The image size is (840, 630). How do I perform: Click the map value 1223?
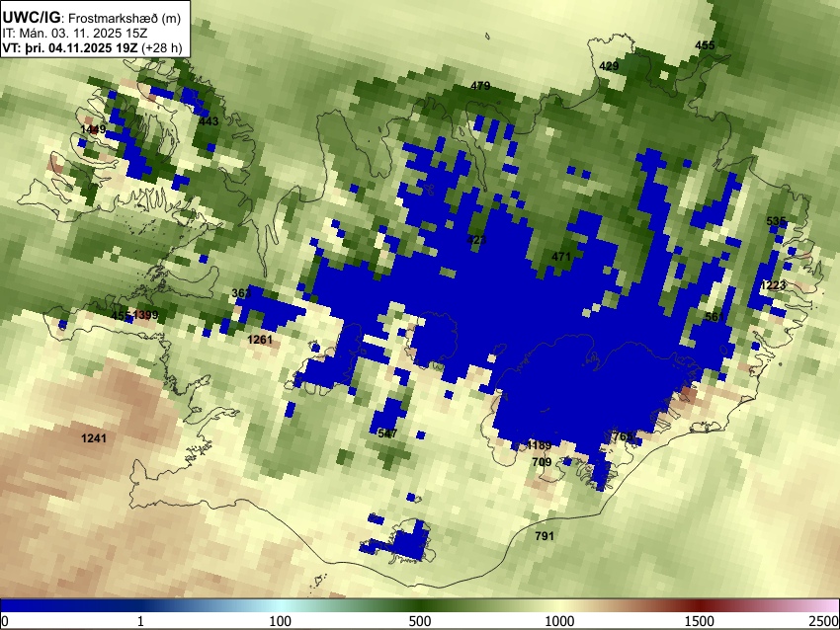[x=773, y=285]
